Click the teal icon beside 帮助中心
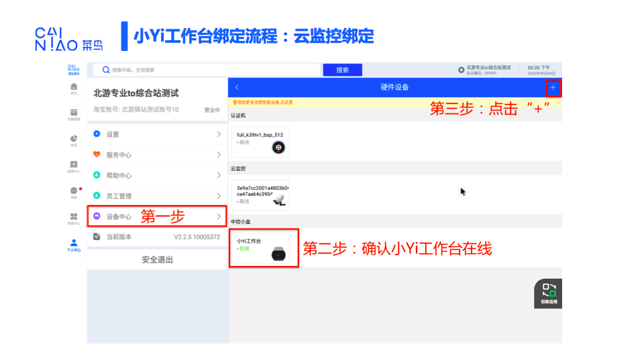 tap(97, 175)
